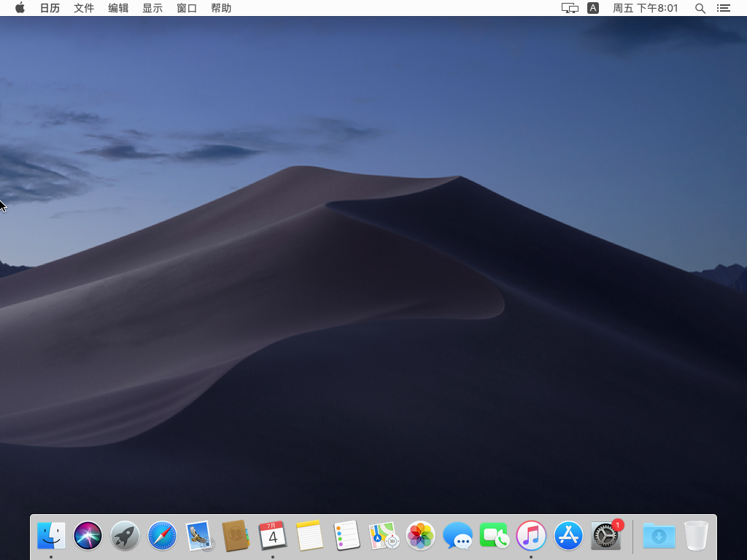Open the Apple menu
The width and height of the screenshot is (747, 560).
[x=20, y=8]
